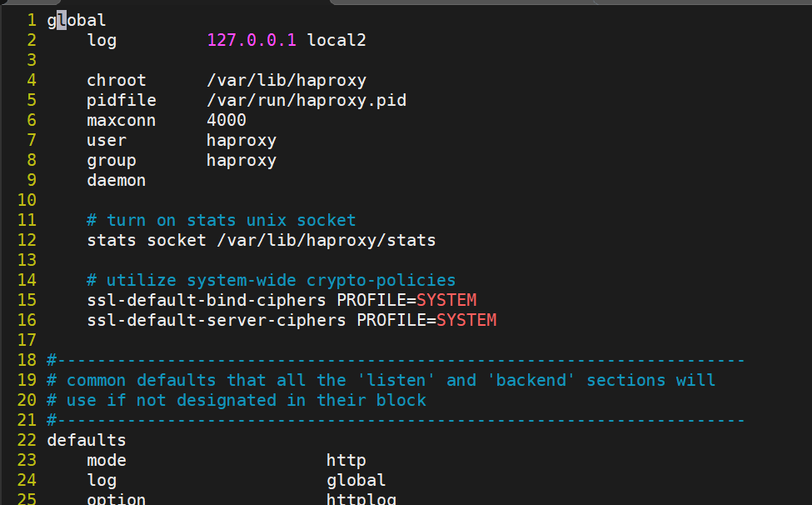
Task: Click the 'maxconn' keyword
Action: click(122, 120)
